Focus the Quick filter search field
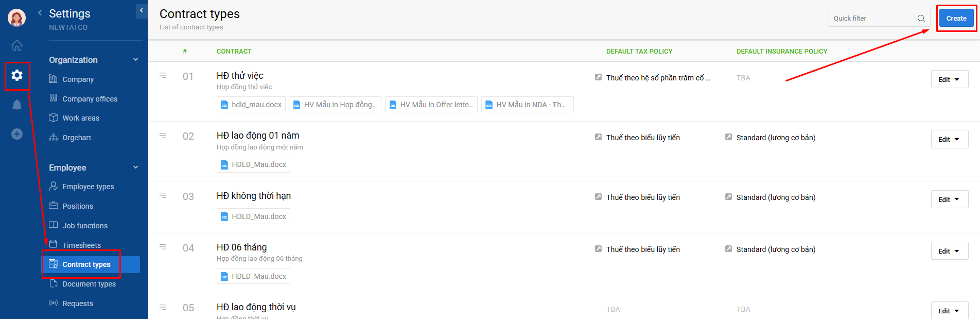Image resolution: width=980 pixels, height=319 pixels. pos(879,18)
